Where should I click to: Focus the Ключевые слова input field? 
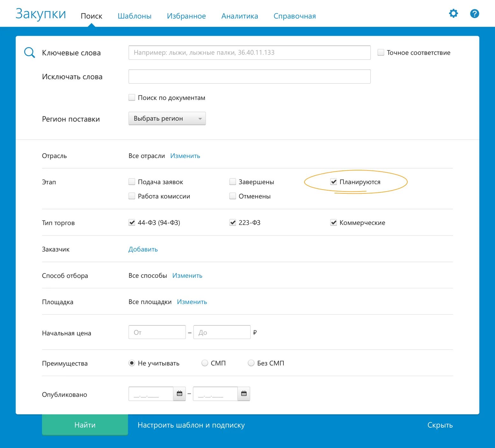click(x=250, y=53)
